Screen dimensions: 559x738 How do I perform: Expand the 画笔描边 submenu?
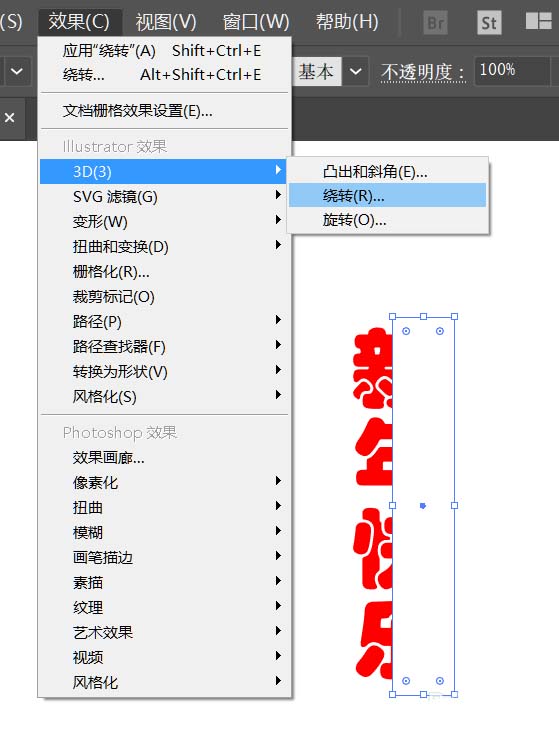(163, 557)
